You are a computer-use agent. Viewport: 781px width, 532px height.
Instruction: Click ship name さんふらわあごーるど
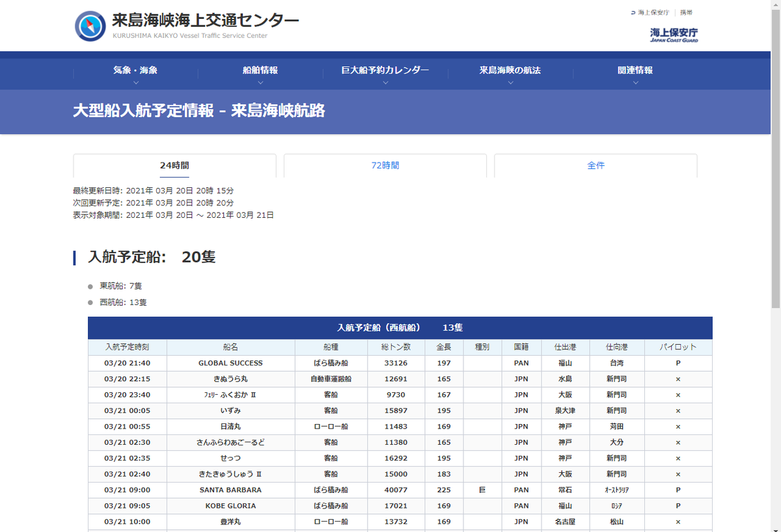pyautogui.click(x=231, y=442)
